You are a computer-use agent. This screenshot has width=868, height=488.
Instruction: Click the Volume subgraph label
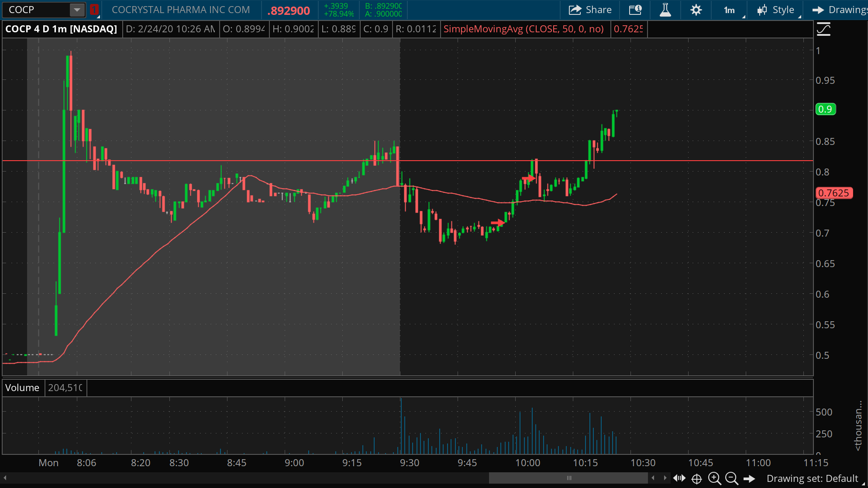click(22, 388)
